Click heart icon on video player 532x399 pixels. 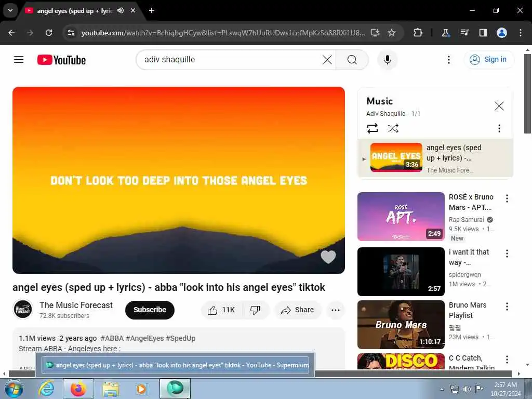328,257
